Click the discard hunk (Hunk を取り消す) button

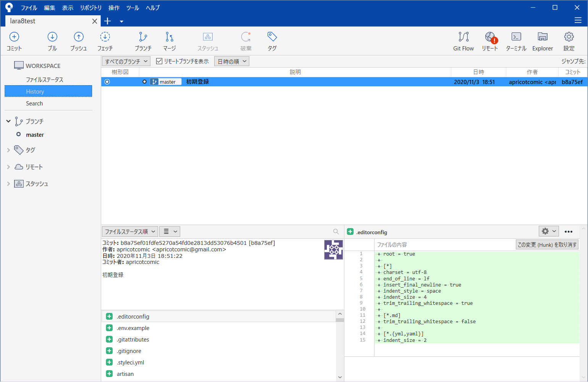[547, 244]
